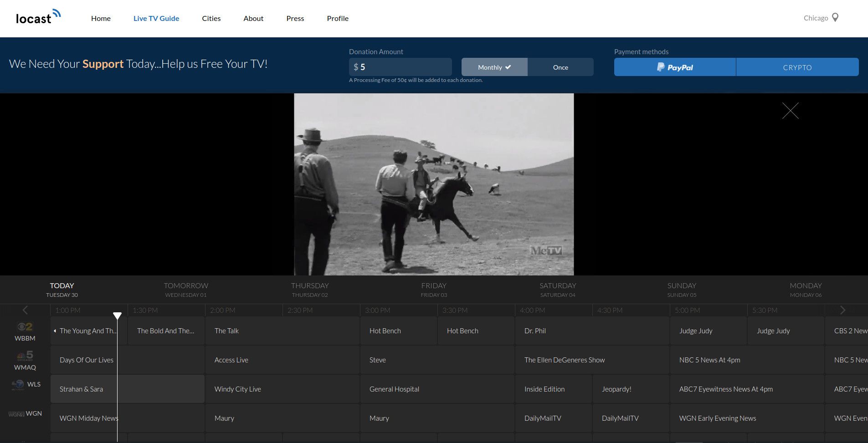Open Live TV Guide
Screen dimensions: 868x443
(x=156, y=18)
